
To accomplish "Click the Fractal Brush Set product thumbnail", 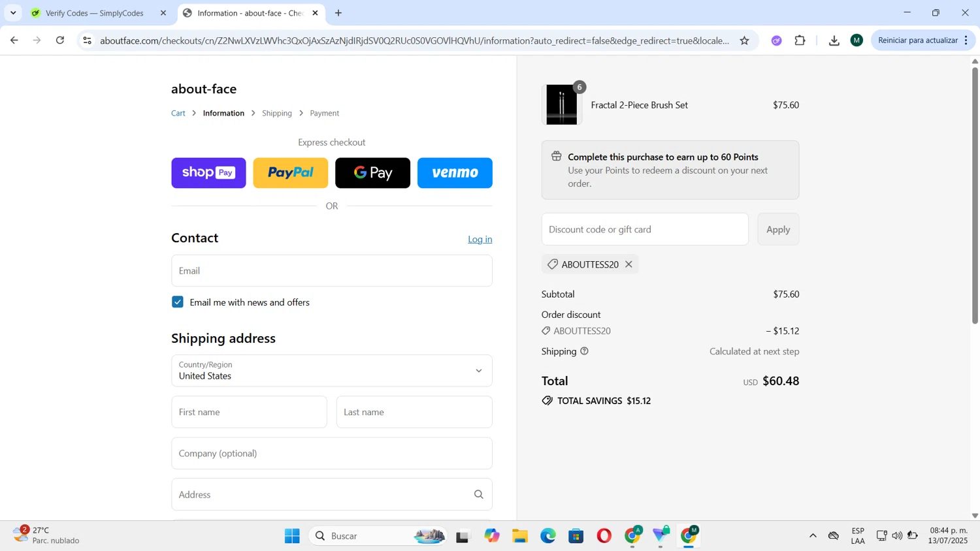I will point(562,104).
